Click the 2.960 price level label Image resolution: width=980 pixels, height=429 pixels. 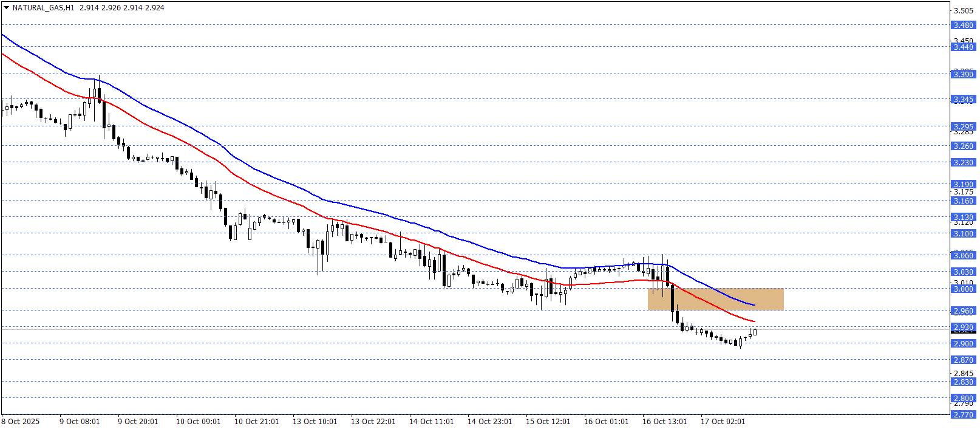pos(962,311)
